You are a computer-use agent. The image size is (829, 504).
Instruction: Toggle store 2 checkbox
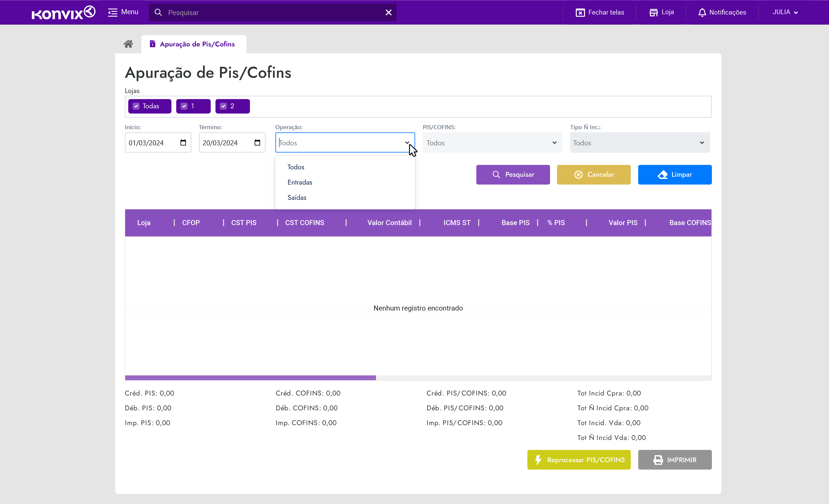pos(223,106)
